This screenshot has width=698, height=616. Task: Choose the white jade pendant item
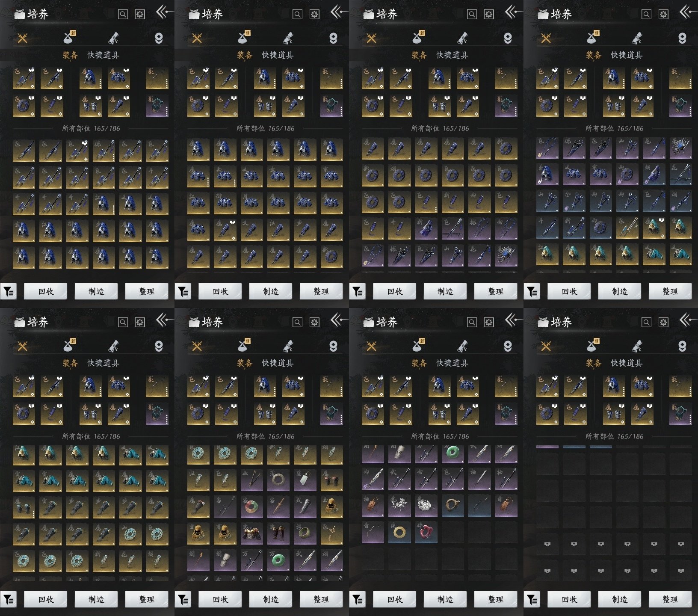click(x=305, y=481)
